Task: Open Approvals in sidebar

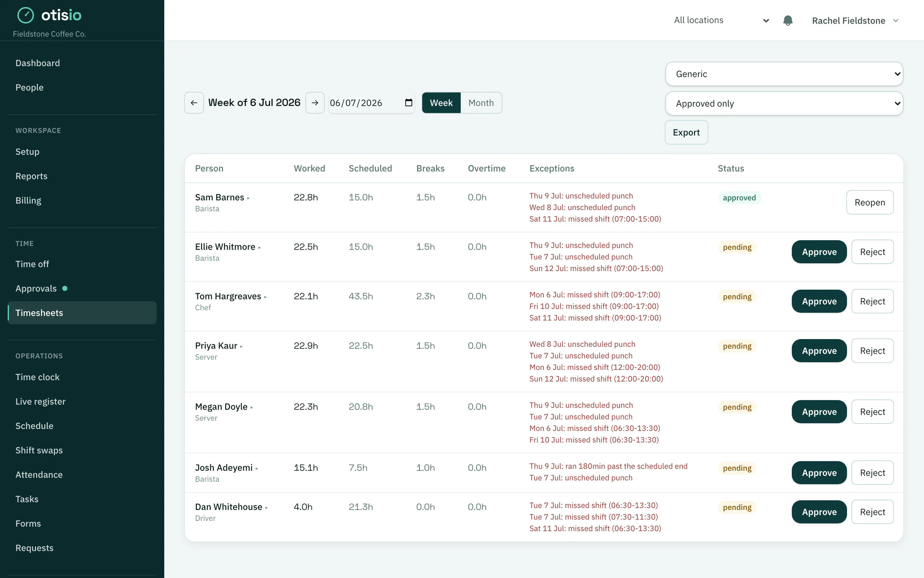Action: 82,289
